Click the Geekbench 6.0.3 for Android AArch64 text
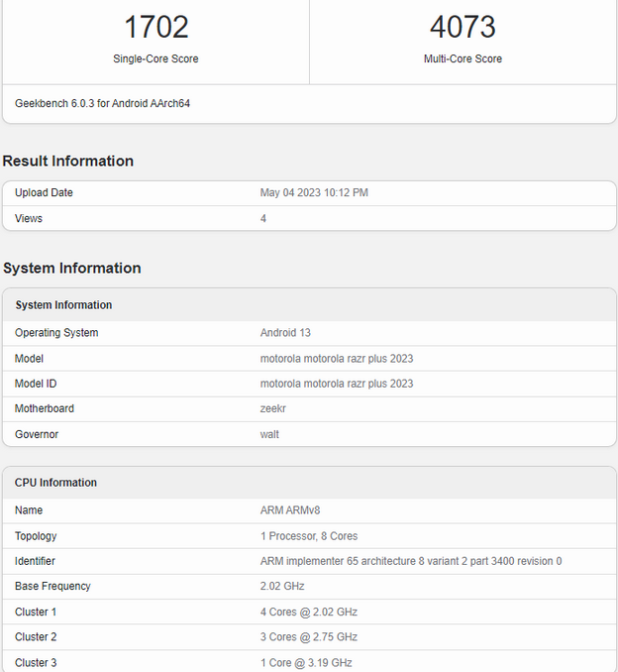 (102, 104)
